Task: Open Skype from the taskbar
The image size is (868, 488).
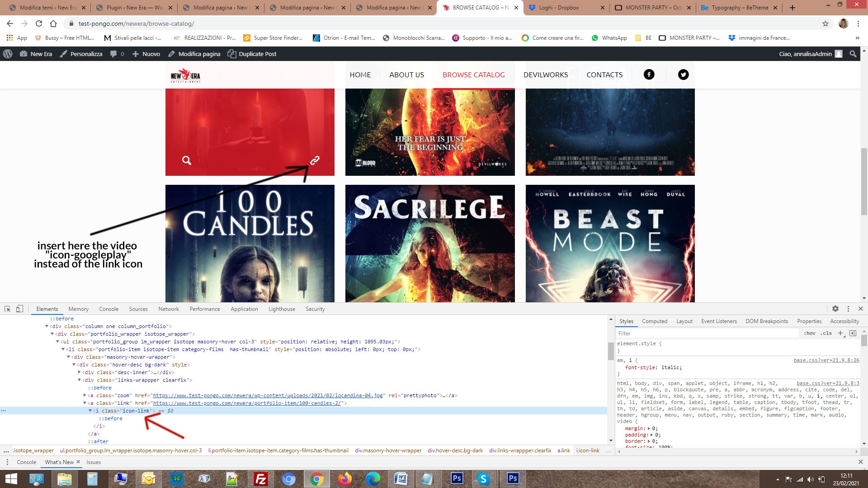Action: pyautogui.click(x=483, y=479)
